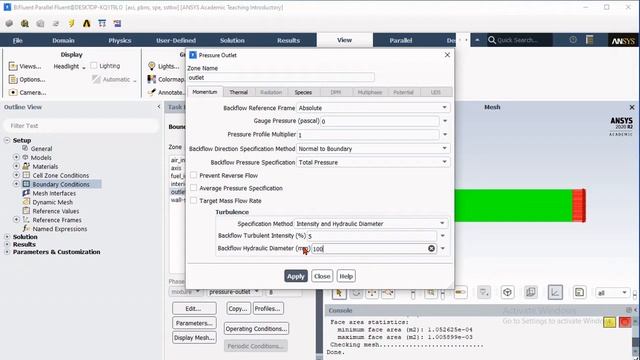Select Boundary Conditions in outline tree
The width and height of the screenshot is (640, 360).
61,184
